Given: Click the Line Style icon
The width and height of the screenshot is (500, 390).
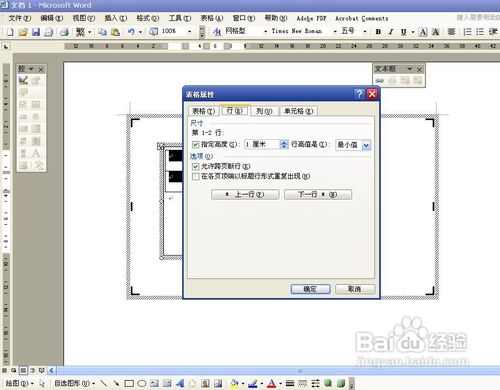Looking at the screenshot, I should tap(290, 383).
